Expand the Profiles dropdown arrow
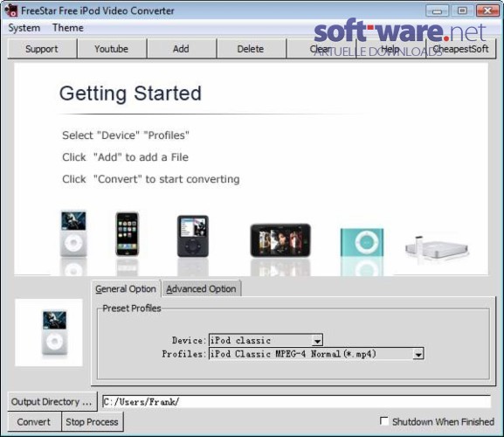Image resolution: width=504 pixels, height=437 pixels. tap(418, 354)
